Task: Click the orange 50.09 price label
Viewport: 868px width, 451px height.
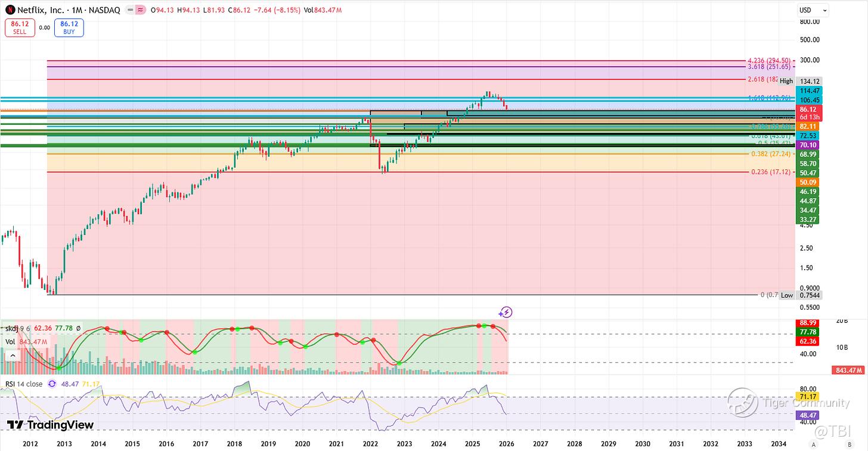Action: tap(808, 182)
